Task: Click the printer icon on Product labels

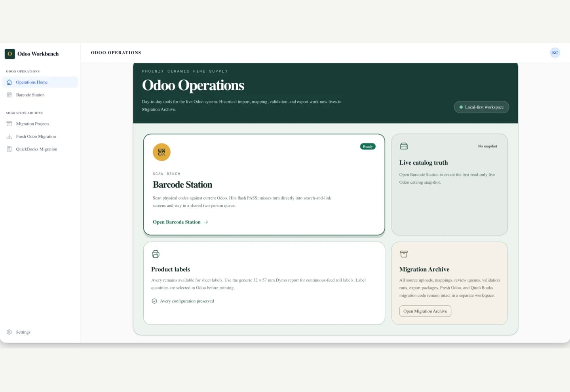Action: [156, 254]
